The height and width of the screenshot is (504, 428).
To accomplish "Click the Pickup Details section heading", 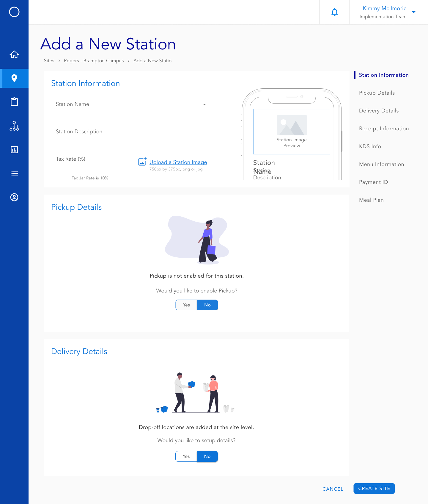I will point(76,207).
